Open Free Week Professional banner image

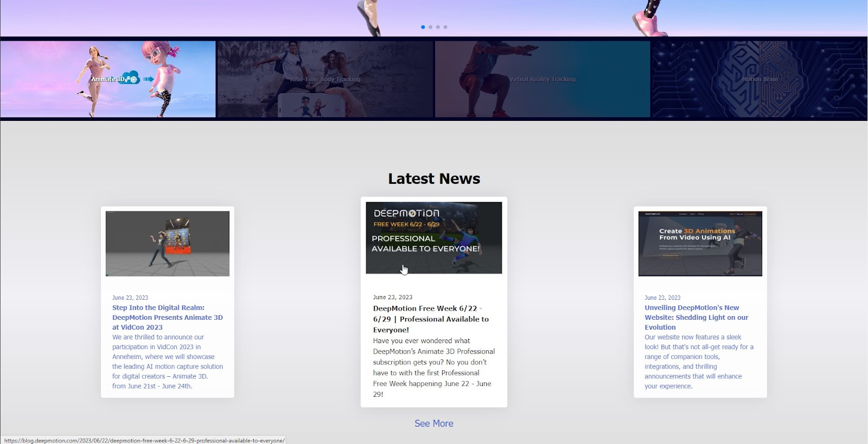434,237
